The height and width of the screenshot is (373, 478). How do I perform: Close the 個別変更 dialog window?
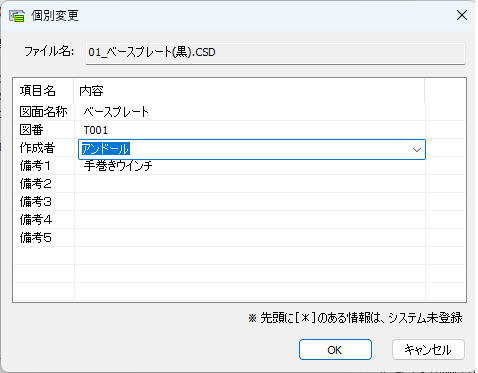[462, 15]
